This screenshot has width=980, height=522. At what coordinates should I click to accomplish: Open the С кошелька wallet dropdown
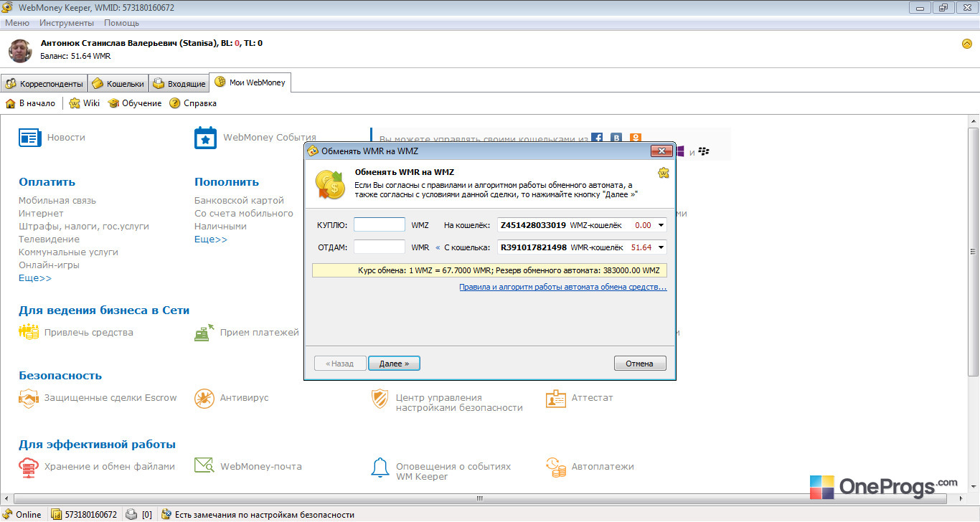tap(660, 247)
